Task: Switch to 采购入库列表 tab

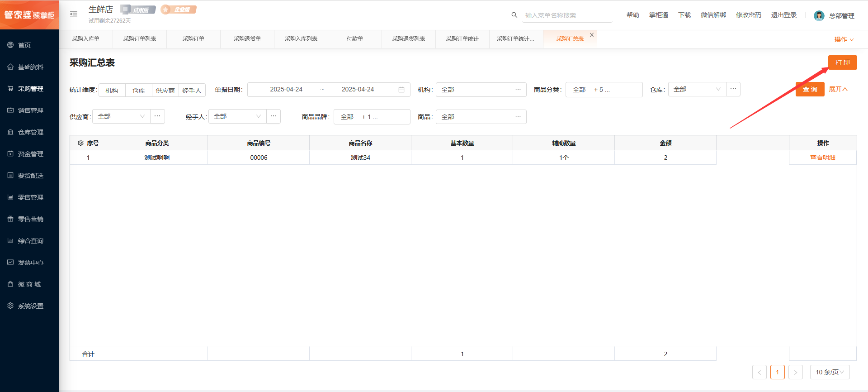Action: pyautogui.click(x=301, y=39)
